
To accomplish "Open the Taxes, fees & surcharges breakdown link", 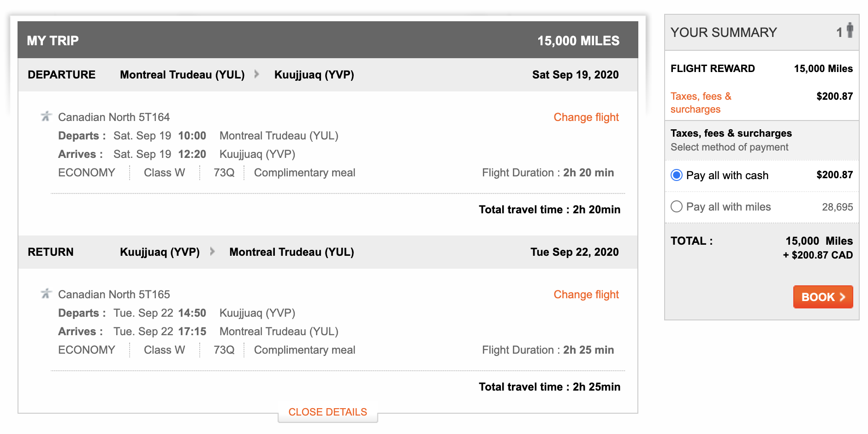I will pos(701,102).
